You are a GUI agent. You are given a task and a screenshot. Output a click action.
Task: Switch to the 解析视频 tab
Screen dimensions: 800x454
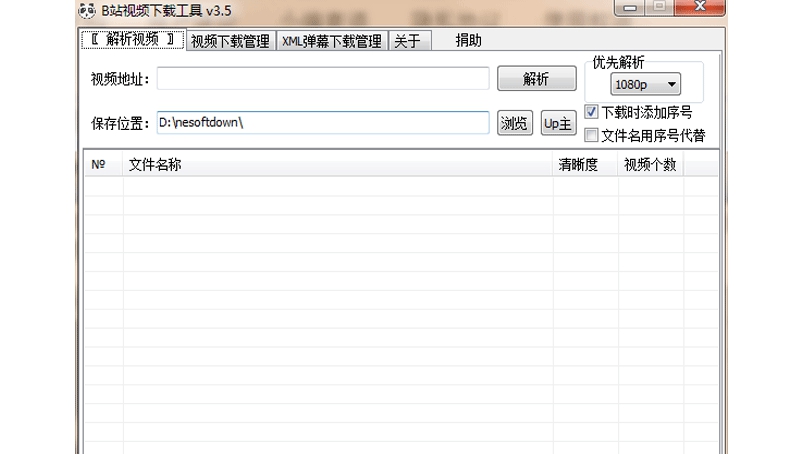[x=133, y=40]
